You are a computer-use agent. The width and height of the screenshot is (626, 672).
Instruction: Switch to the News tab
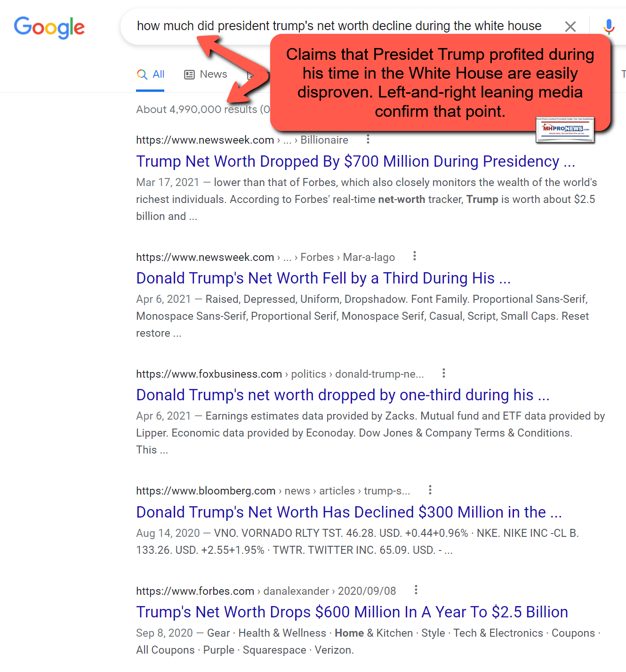(206, 74)
